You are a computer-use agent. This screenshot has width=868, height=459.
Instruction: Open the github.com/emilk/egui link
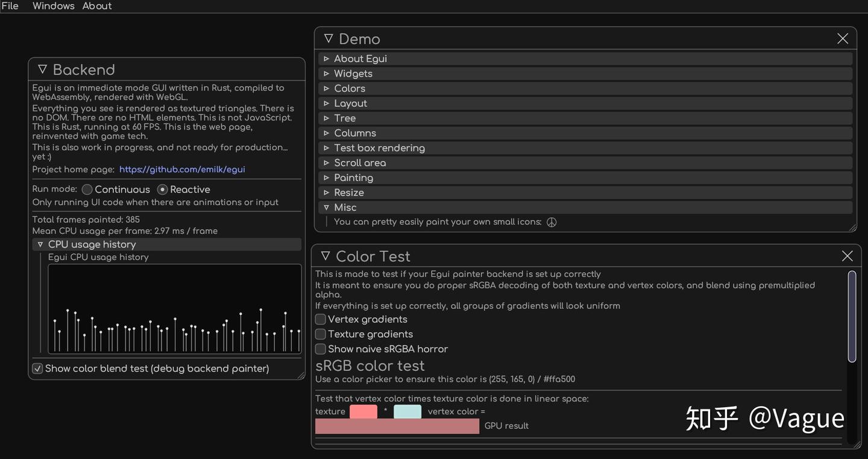coord(182,169)
